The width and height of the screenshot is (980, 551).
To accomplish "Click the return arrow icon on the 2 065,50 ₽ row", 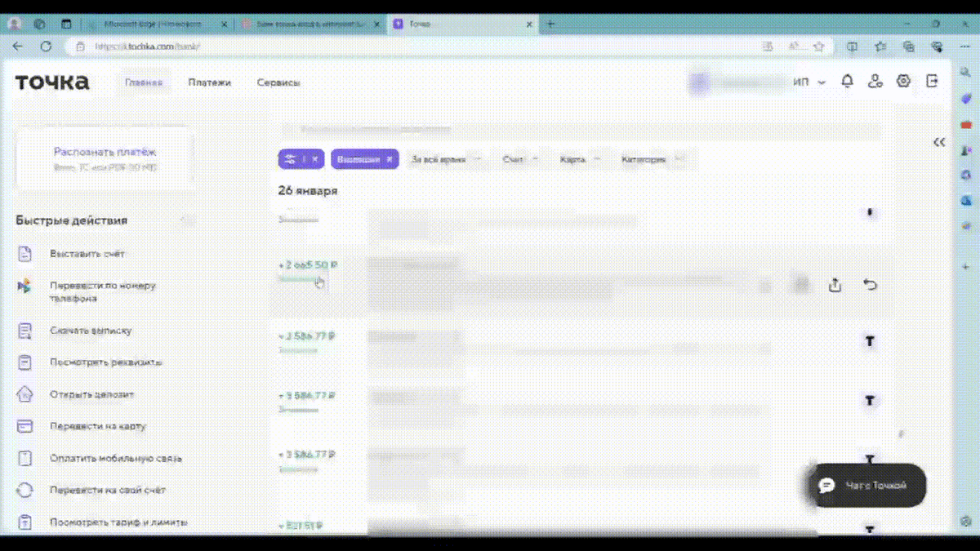I will tap(870, 285).
